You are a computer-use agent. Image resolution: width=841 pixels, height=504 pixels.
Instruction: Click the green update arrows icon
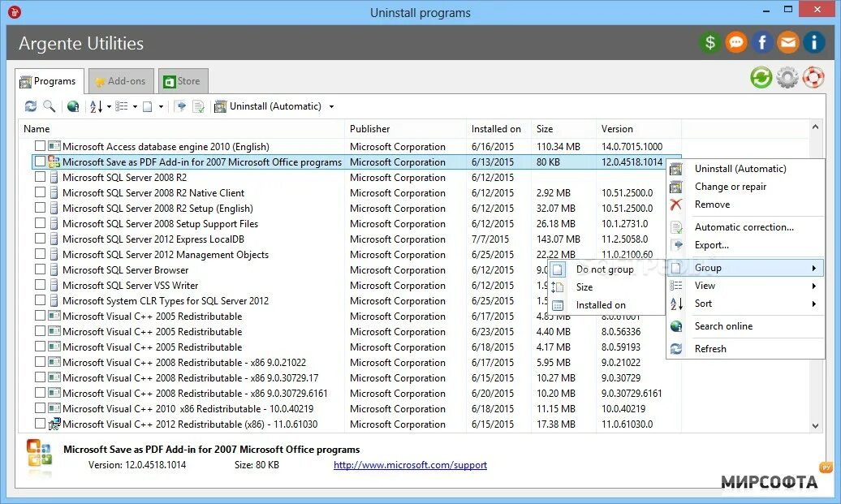761,78
